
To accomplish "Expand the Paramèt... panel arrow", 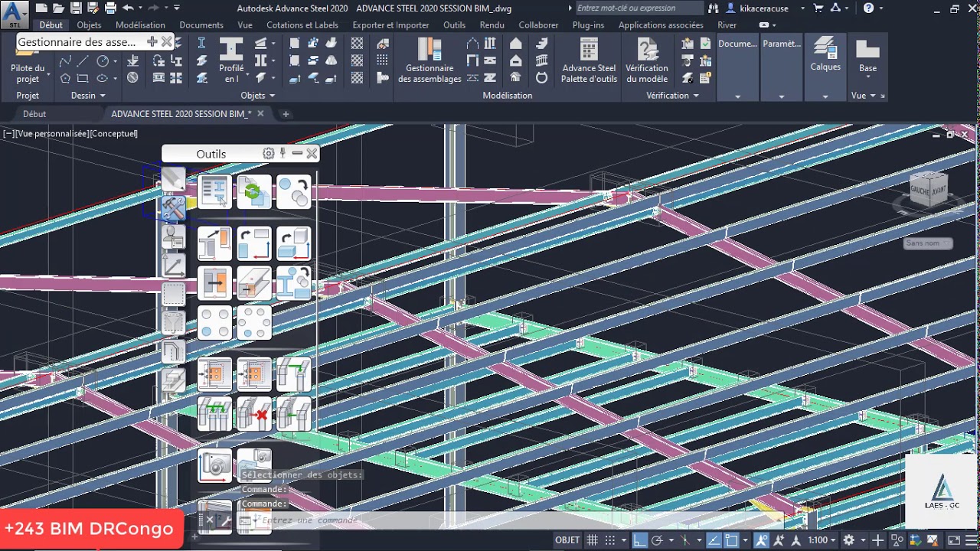I will [x=781, y=96].
